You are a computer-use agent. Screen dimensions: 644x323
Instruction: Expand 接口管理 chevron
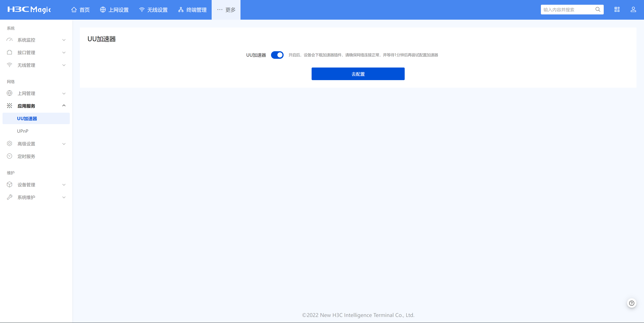coord(64,53)
